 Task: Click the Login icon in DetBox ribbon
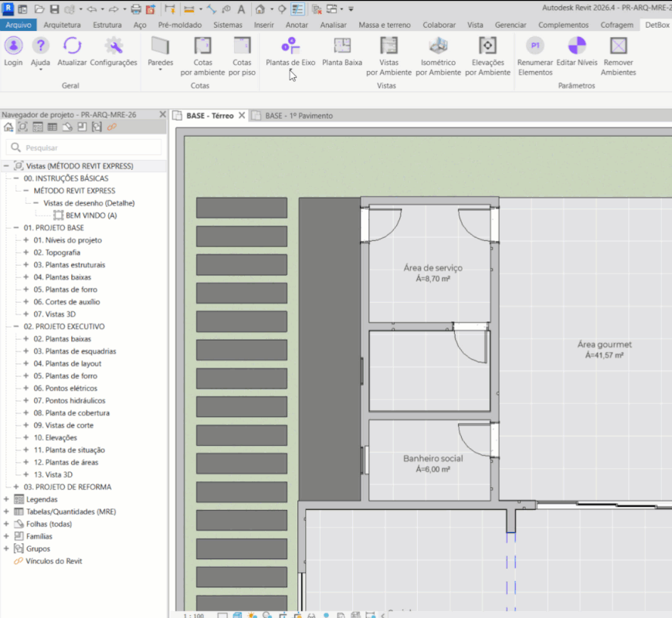pos(13,46)
